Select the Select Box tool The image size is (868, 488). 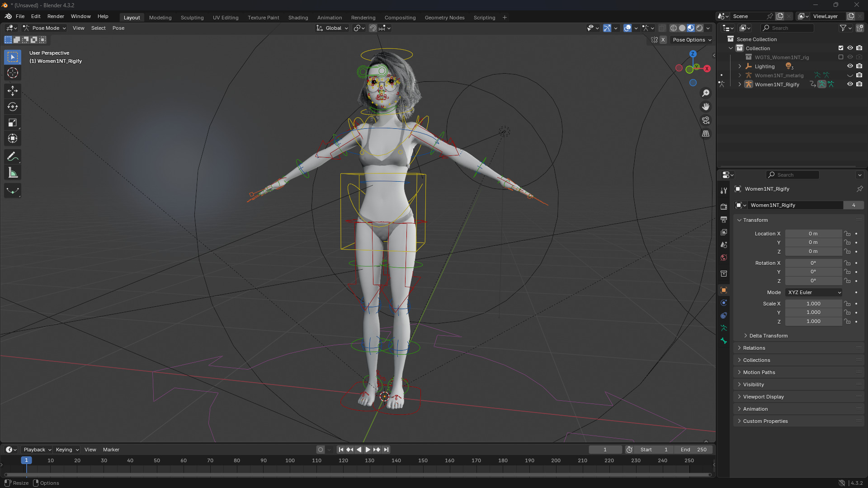point(13,57)
